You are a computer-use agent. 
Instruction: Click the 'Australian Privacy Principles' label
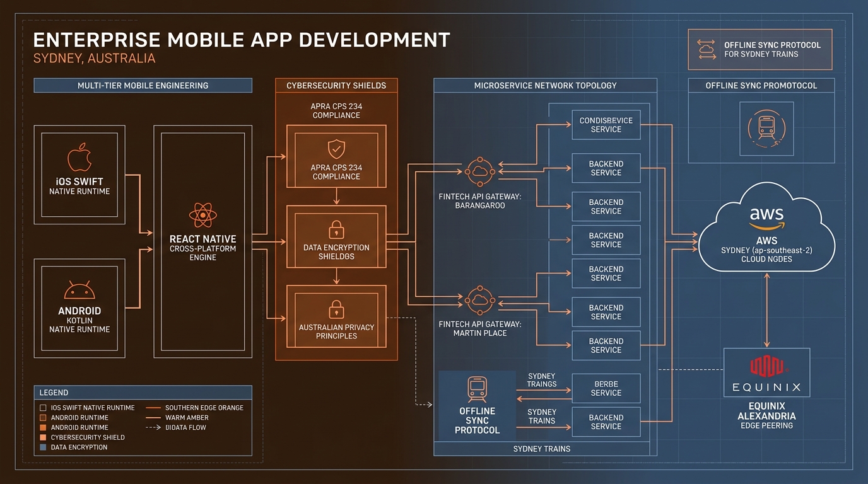(336, 331)
